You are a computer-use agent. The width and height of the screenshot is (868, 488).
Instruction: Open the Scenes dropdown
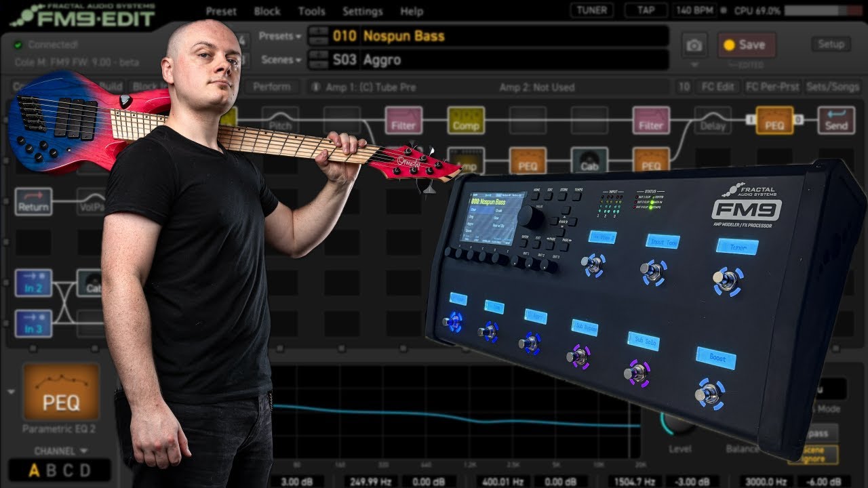(x=281, y=60)
